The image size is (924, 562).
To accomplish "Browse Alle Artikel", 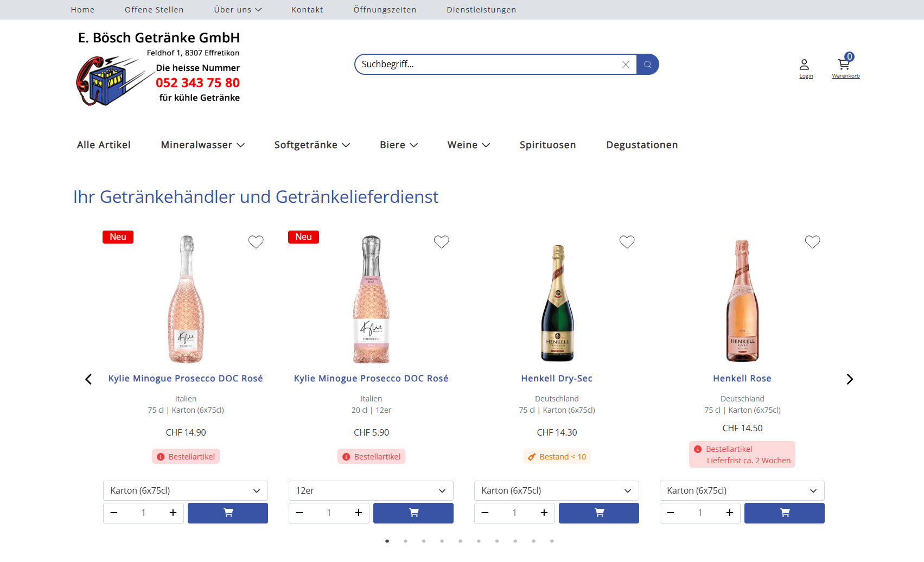I will 103,145.
